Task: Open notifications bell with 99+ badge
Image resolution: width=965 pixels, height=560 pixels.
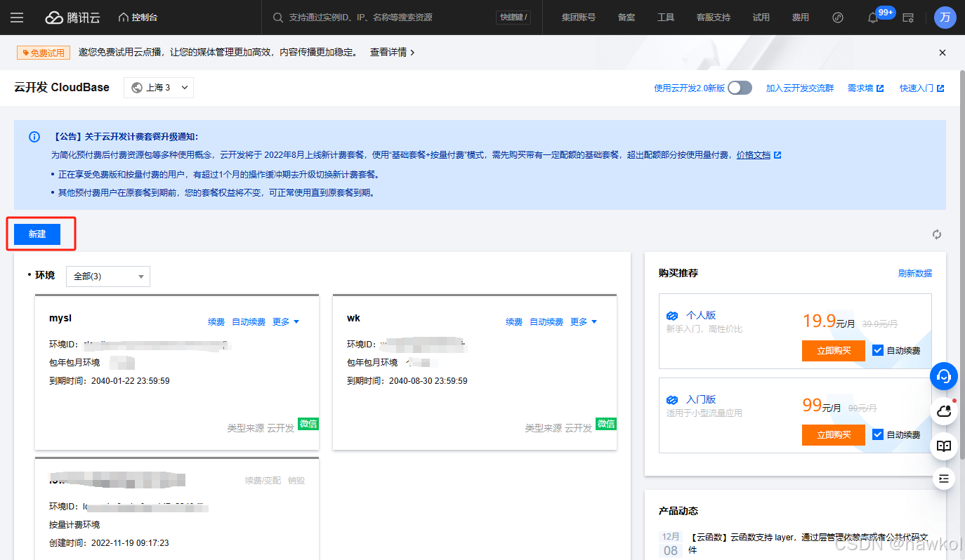Action: [874, 18]
